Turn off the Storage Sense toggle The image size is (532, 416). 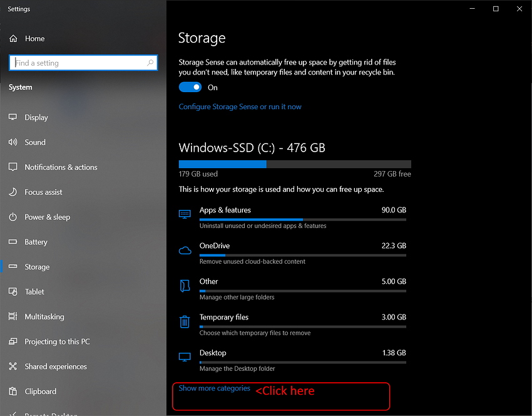coord(190,88)
